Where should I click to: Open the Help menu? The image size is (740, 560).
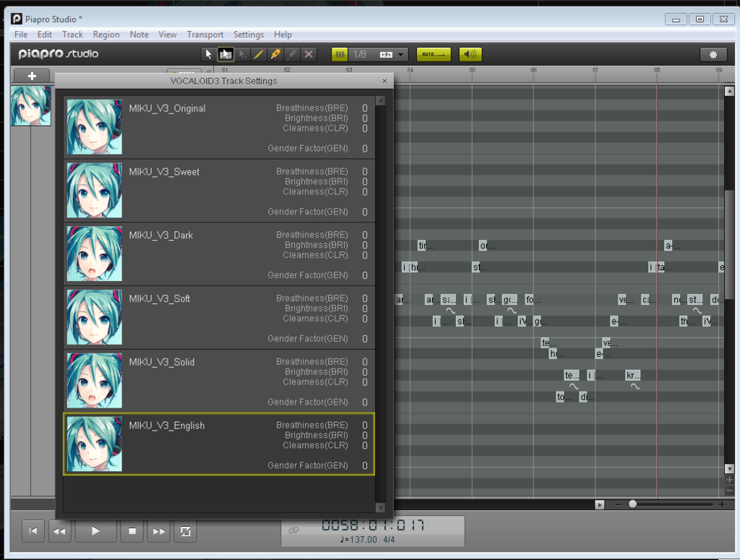[283, 35]
